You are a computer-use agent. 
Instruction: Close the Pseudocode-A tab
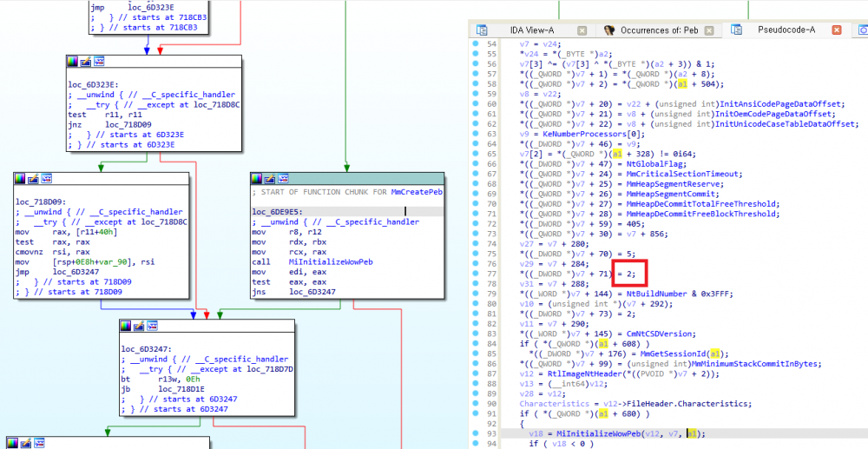(837, 30)
